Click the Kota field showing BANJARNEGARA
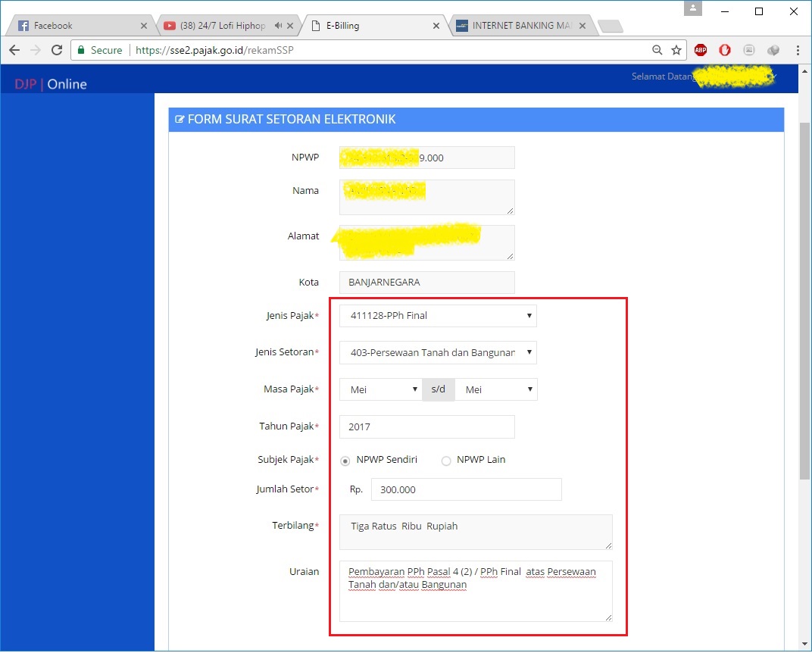This screenshot has height=653, width=812. coord(426,283)
